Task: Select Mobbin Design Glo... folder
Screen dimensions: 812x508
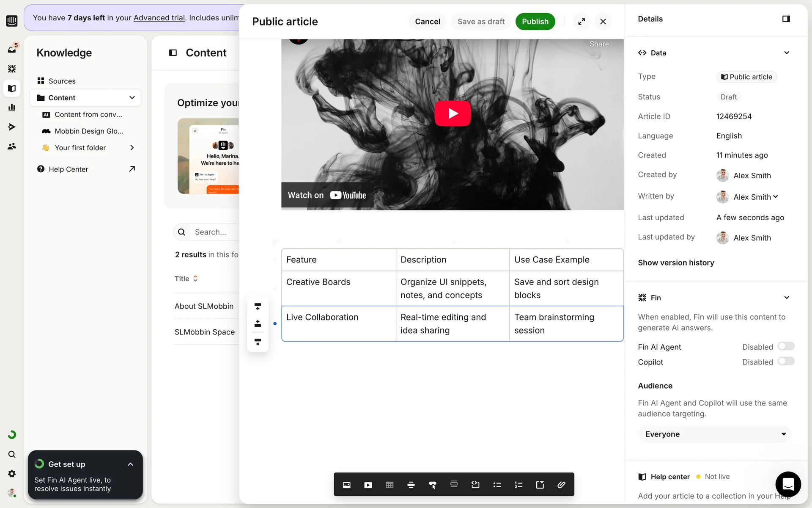Action: tap(89, 131)
